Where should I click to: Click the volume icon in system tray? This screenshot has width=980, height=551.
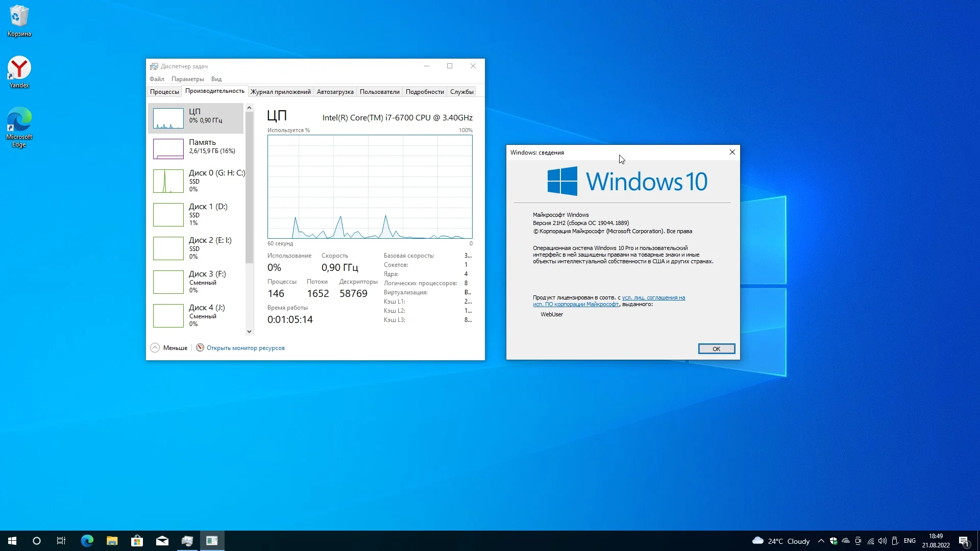tap(883, 541)
